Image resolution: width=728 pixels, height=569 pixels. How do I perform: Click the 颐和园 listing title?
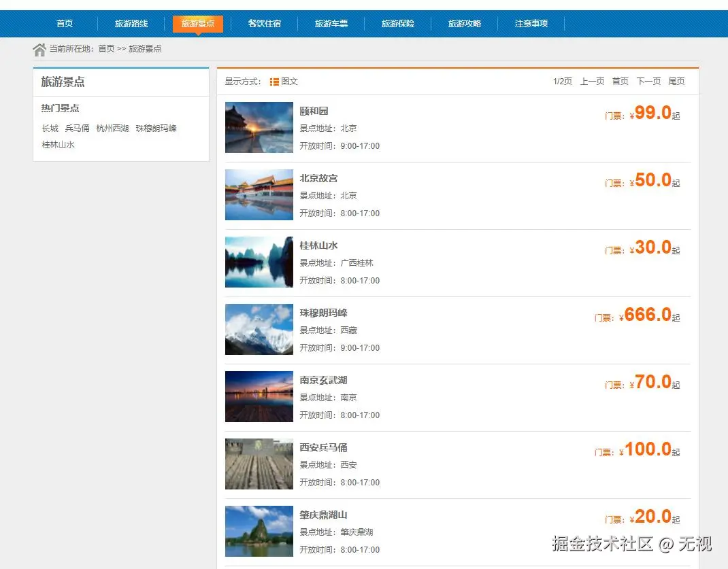click(x=314, y=111)
